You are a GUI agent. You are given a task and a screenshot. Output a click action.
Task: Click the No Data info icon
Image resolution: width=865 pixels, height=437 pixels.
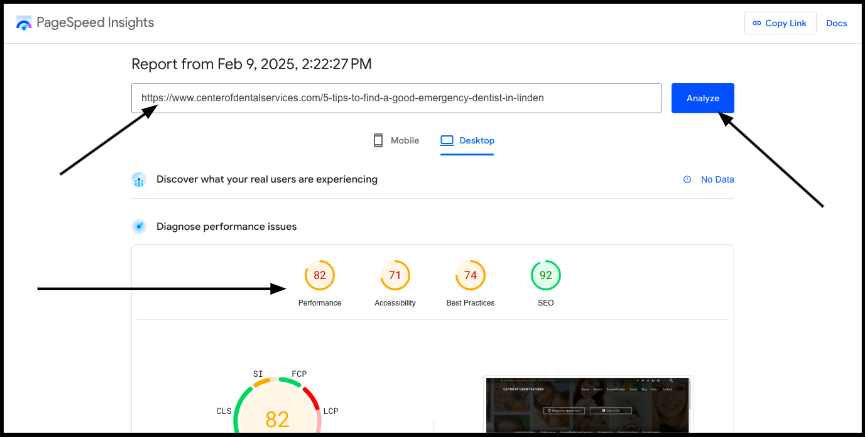pyautogui.click(x=687, y=179)
